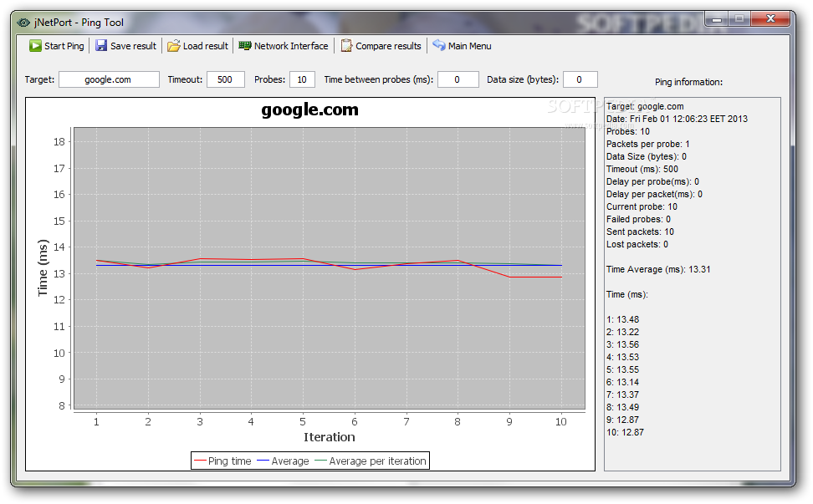Click the 'Packets per probe: 1' line
The image size is (813, 504).
(648, 144)
